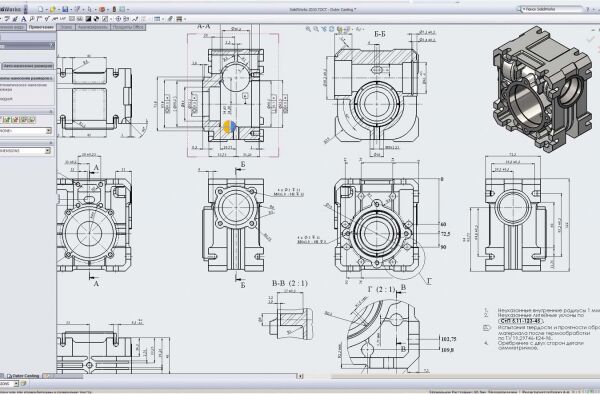
Task: Click the Select cursor tool icon
Action: tap(90, 9)
